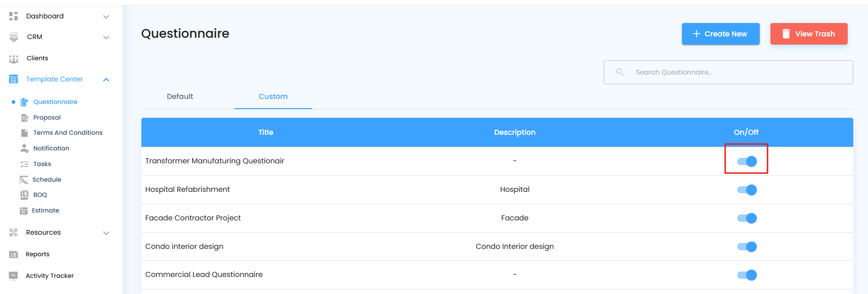Open the View Trash button
The height and width of the screenshot is (294, 868).
click(x=809, y=34)
